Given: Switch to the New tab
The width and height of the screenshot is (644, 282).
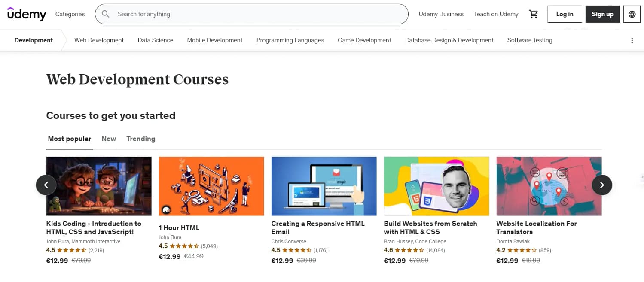Looking at the screenshot, I should tap(109, 139).
